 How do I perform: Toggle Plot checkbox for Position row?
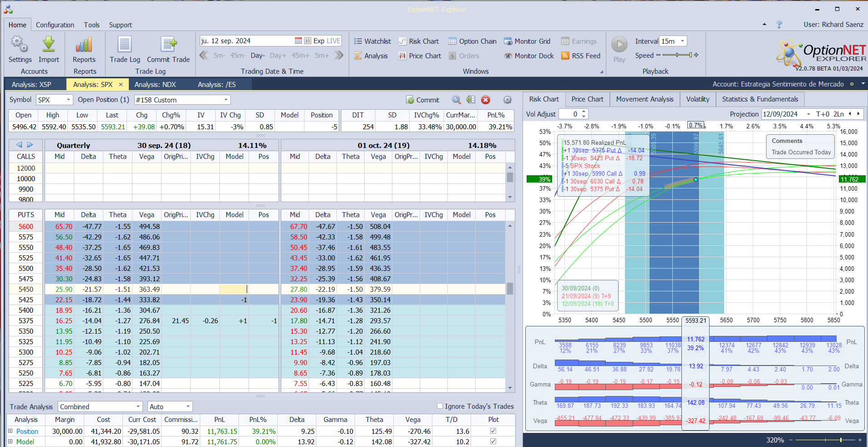(x=493, y=431)
